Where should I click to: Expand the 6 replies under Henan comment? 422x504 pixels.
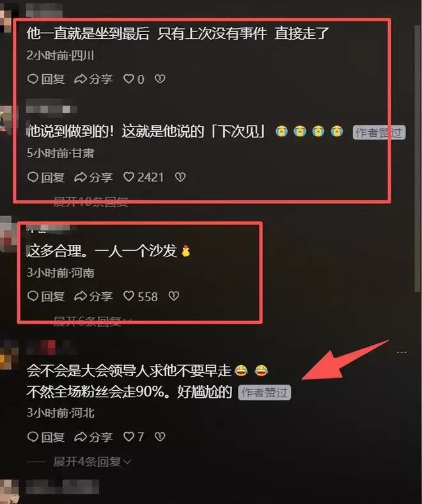coord(92,321)
